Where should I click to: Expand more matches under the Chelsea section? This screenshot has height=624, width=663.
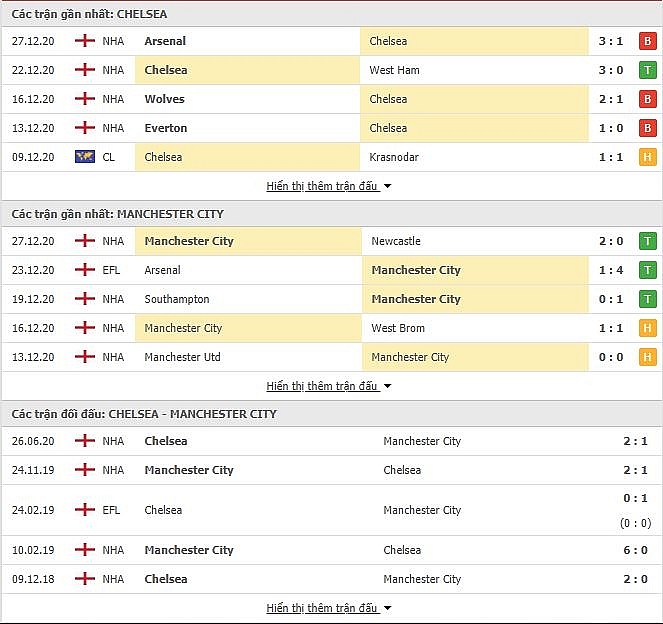(328, 186)
